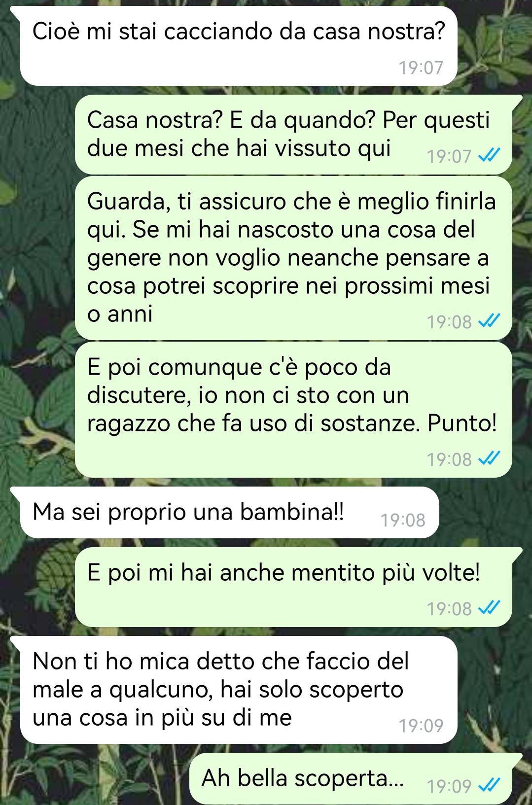
Task: Tap the read-receipt double check at 19:07
Action: pos(490,156)
